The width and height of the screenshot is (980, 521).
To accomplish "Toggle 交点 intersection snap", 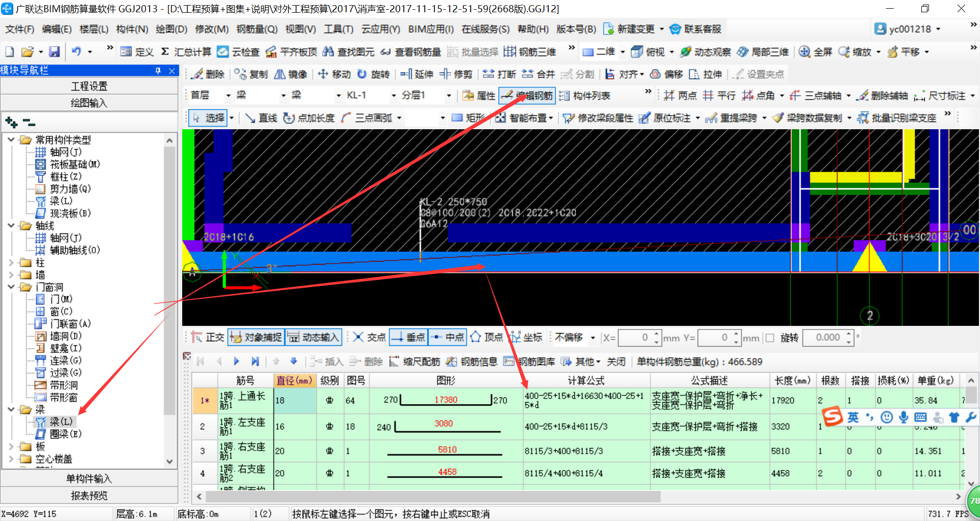I will (x=369, y=337).
